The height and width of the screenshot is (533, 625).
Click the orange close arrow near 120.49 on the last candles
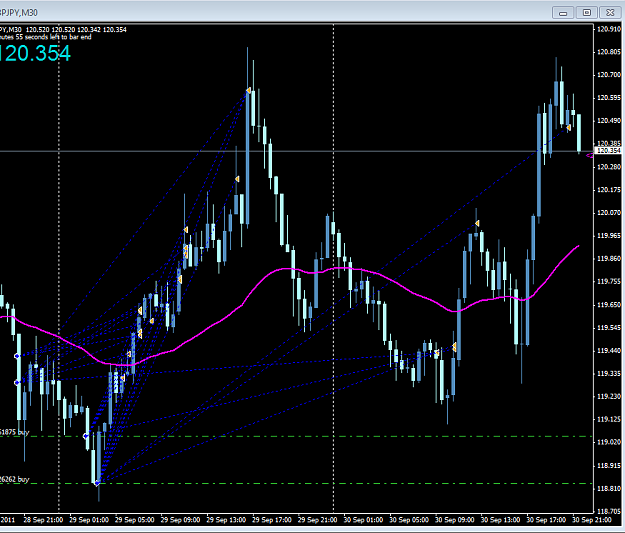point(568,128)
